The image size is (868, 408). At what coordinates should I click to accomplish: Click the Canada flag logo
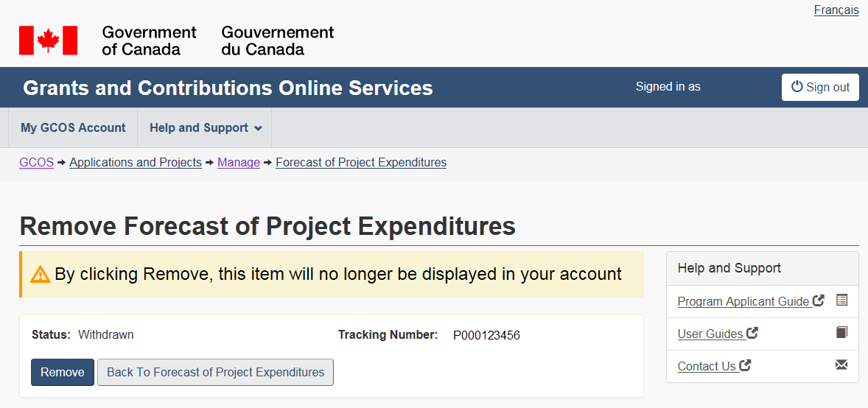point(48,41)
